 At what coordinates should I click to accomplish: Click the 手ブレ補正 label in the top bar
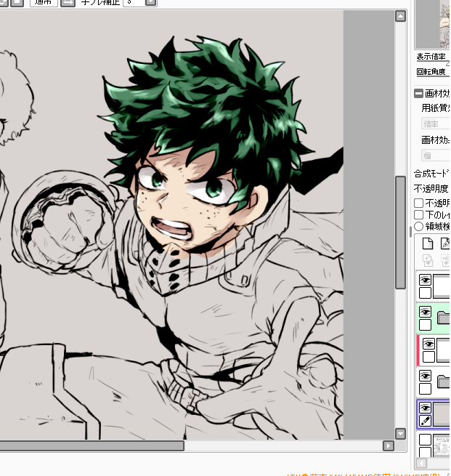(100, 2)
